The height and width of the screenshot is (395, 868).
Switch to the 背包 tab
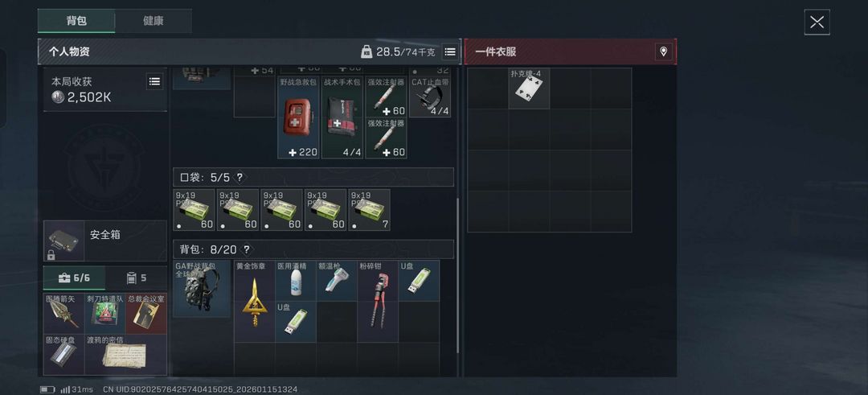[x=76, y=21]
